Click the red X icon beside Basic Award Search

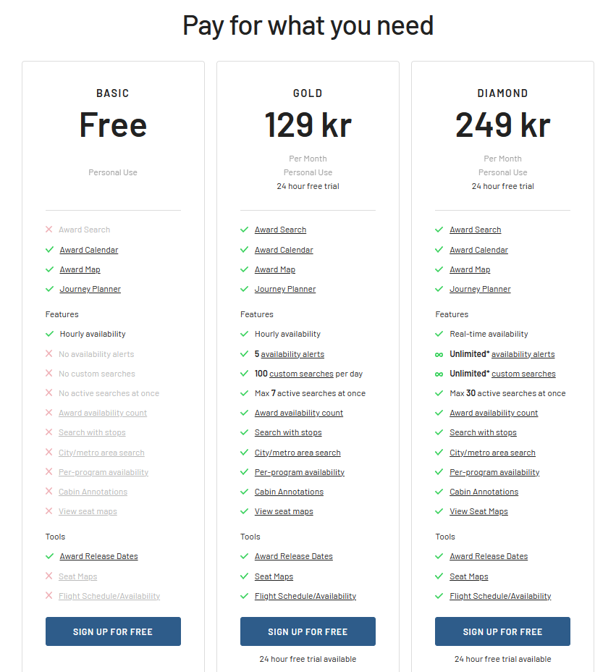coord(48,230)
